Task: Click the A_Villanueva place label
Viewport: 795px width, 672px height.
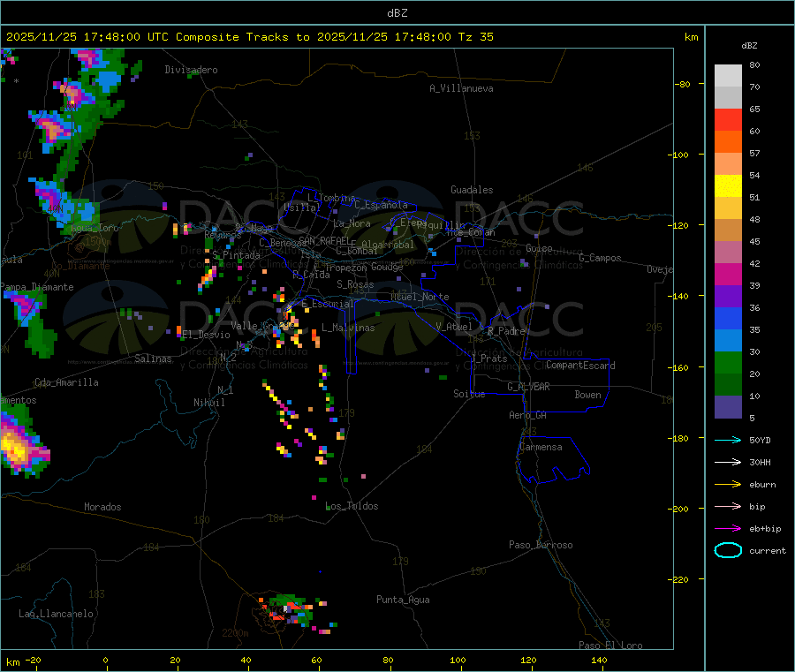Action: (x=461, y=88)
